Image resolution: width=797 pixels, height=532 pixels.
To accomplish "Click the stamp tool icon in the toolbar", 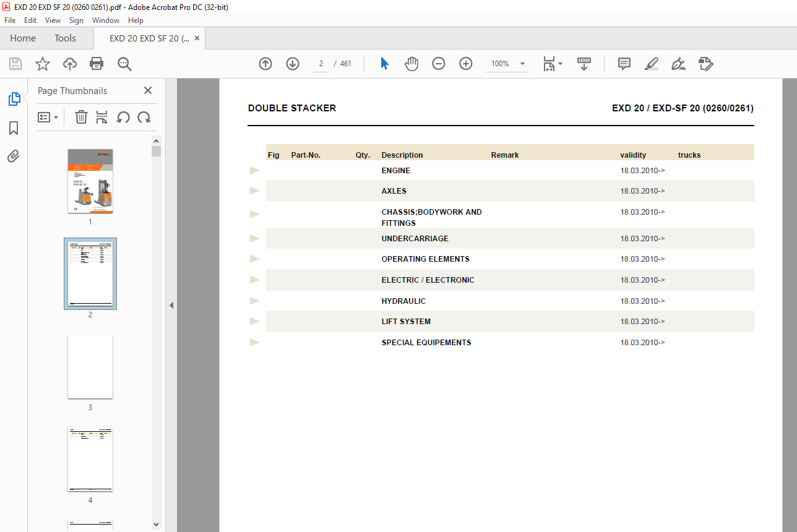I will [706, 64].
